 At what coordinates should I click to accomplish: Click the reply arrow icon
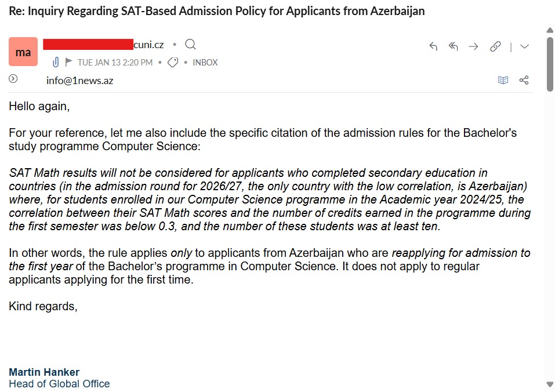[x=433, y=47]
